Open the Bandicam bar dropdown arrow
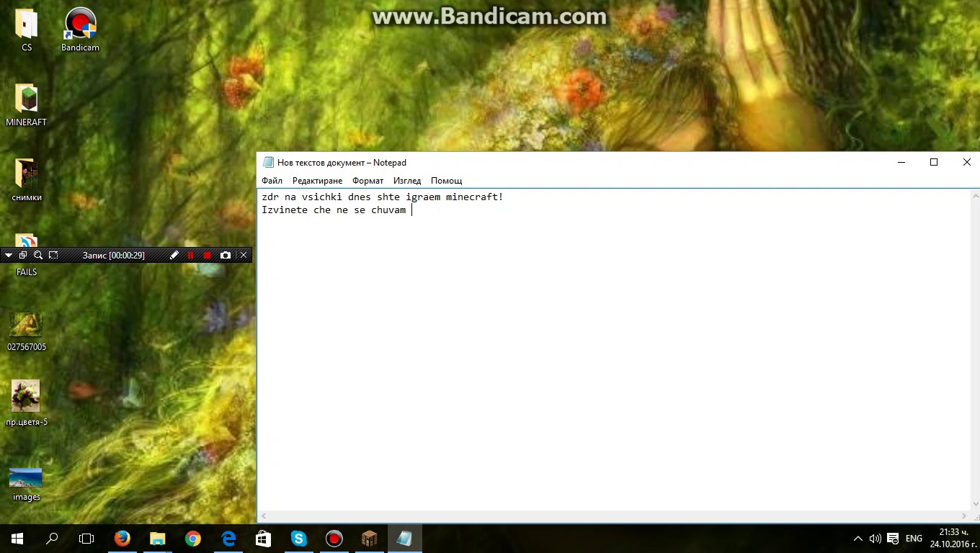Screen dimensions: 980x553 click(x=9, y=256)
